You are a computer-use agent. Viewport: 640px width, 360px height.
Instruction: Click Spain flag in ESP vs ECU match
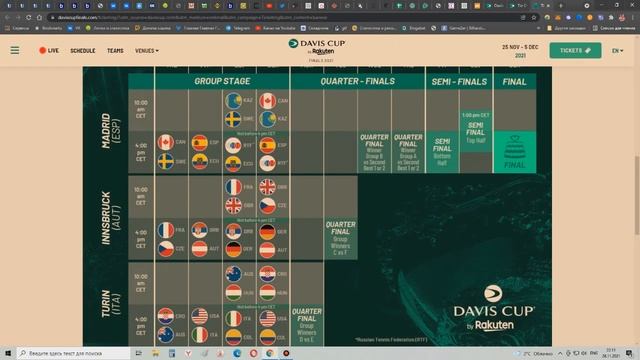click(200, 142)
